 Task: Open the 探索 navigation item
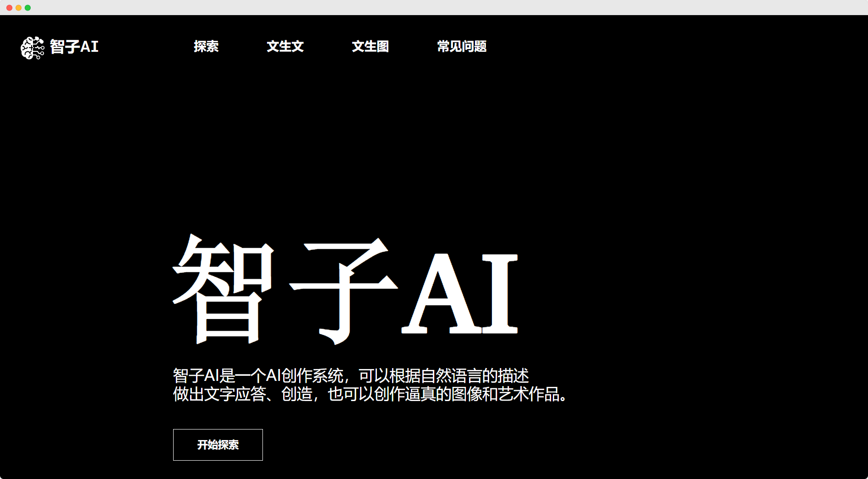click(206, 46)
